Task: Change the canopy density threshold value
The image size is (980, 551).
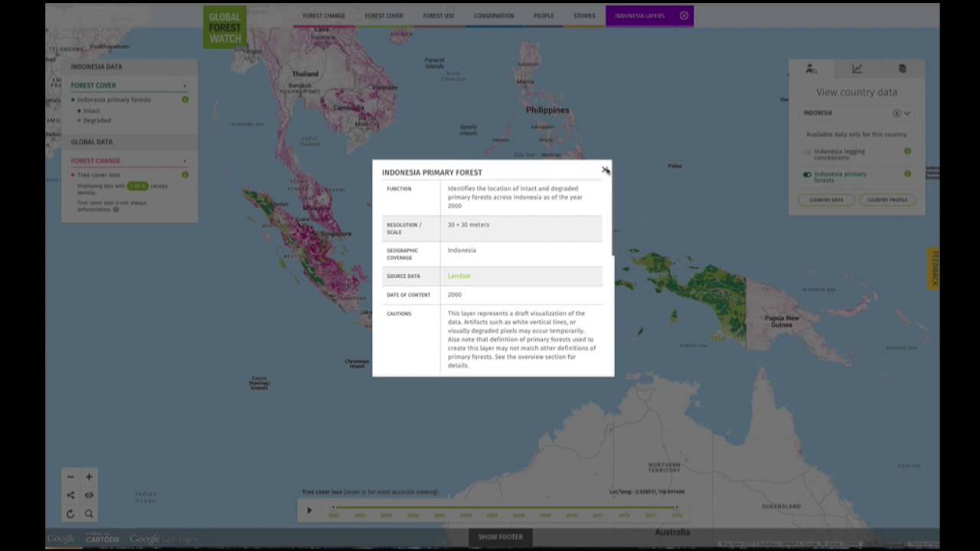Action: click(x=137, y=186)
